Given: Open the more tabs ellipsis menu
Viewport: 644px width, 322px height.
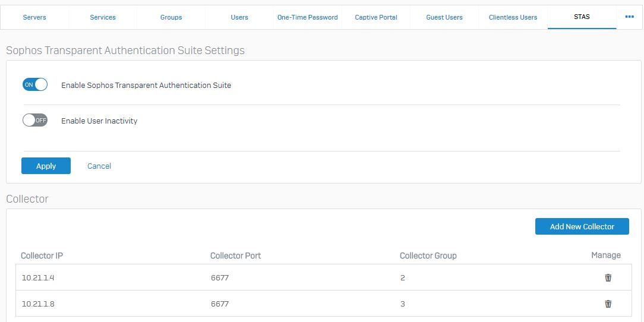Looking at the screenshot, I should 629,17.
